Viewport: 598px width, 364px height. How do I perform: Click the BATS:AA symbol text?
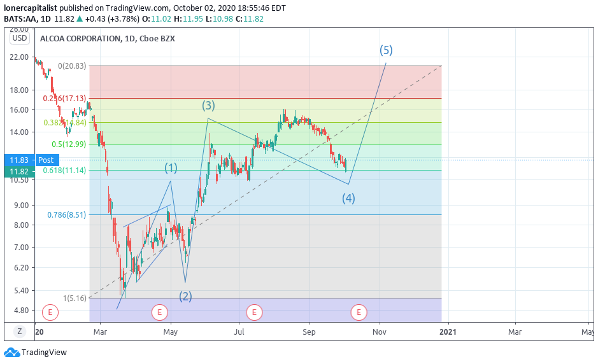coord(20,18)
